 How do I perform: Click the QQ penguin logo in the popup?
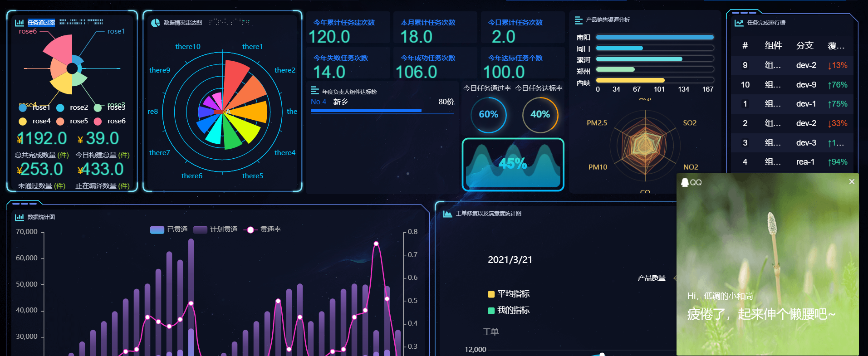(x=685, y=182)
